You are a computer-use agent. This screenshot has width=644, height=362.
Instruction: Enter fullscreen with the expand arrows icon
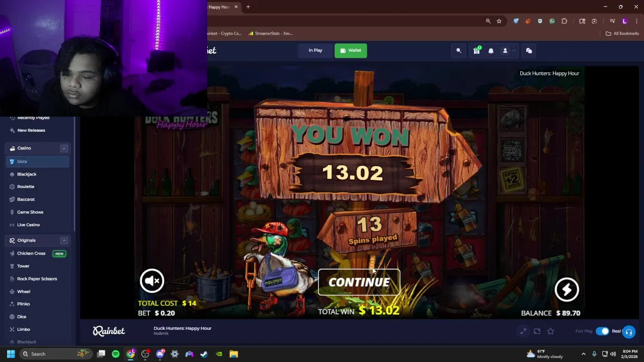click(x=523, y=331)
